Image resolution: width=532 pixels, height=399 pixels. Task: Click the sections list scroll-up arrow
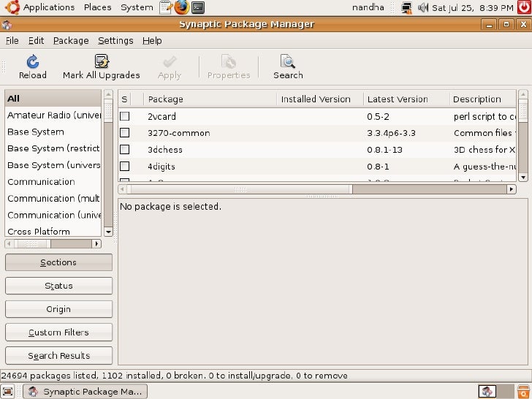[108, 94]
